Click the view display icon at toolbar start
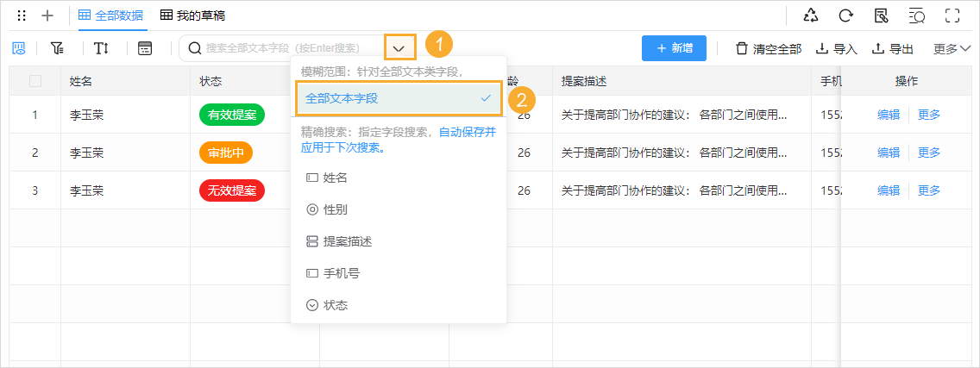Viewport: 980px width, 368px height. pyautogui.click(x=19, y=48)
